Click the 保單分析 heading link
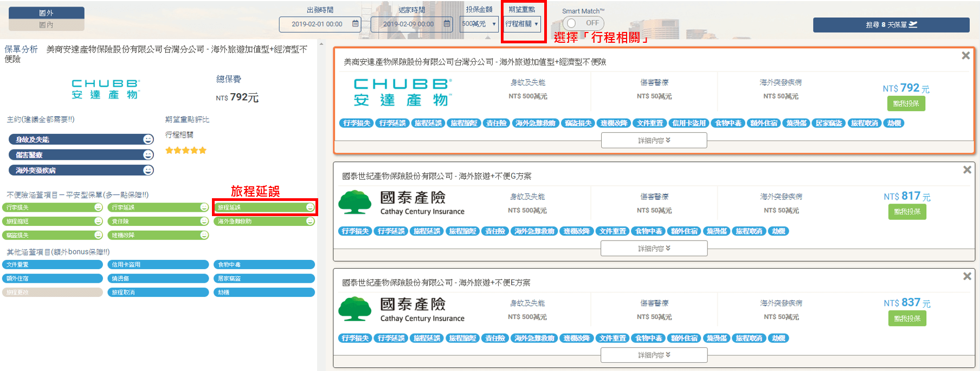 pyautogui.click(x=21, y=49)
